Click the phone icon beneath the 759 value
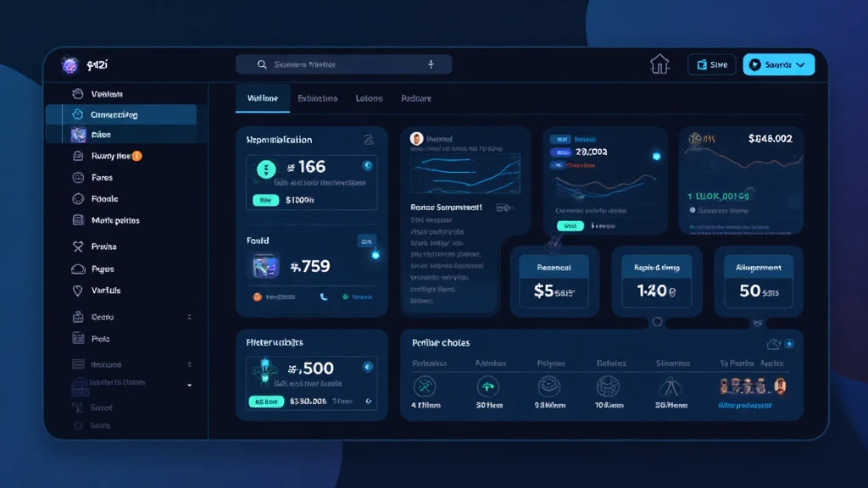This screenshot has width=868, height=488. coord(324,297)
